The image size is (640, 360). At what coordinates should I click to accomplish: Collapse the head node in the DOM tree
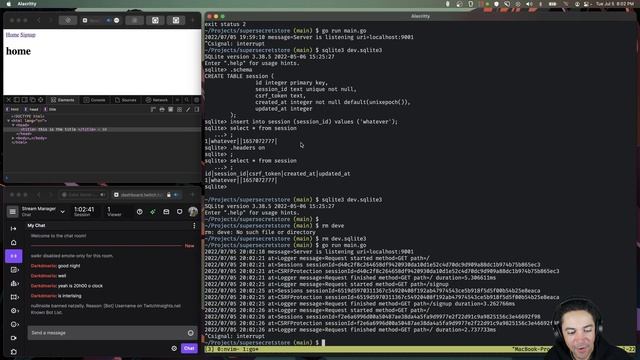click(13, 125)
